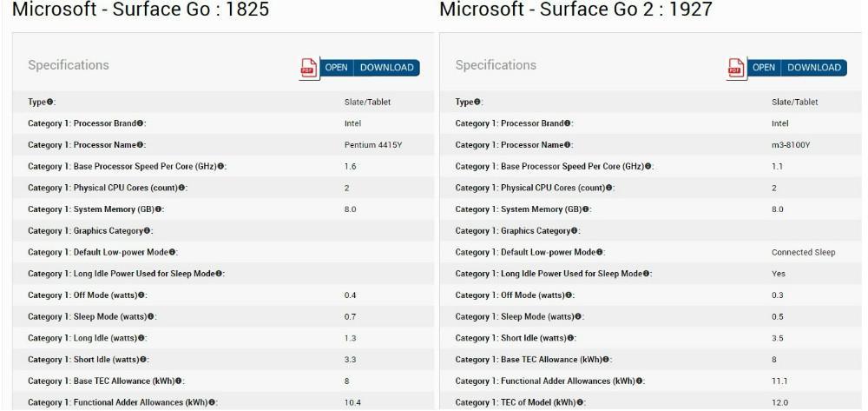Show info for Base Processor Speed, Surface Go 2
Screen dimensions: 868x411
[648, 166]
